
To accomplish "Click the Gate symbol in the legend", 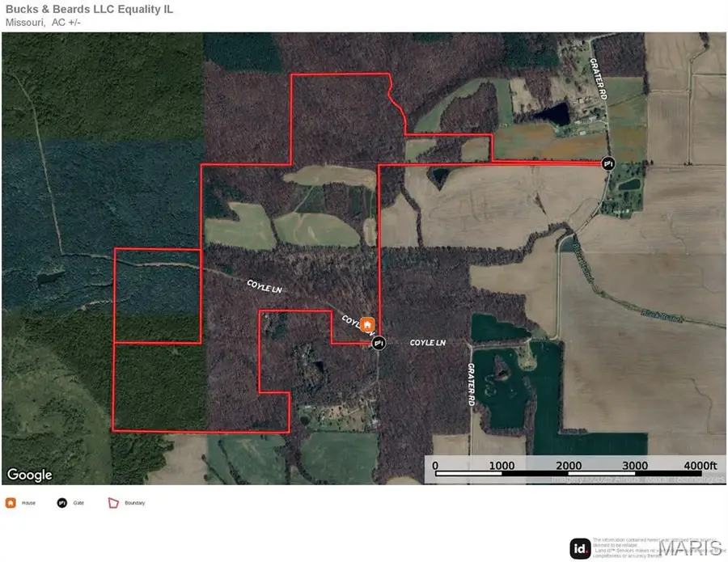I will (61, 502).
